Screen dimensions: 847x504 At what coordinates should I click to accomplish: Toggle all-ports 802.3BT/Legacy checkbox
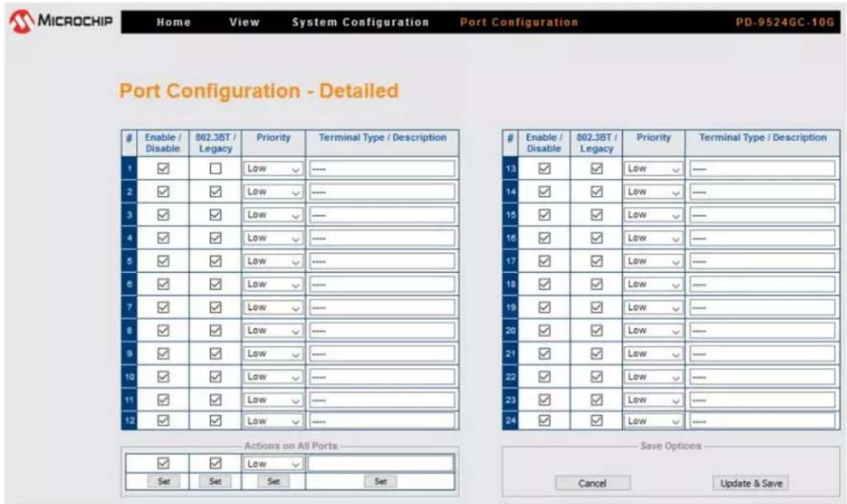(x=216, y=463)
